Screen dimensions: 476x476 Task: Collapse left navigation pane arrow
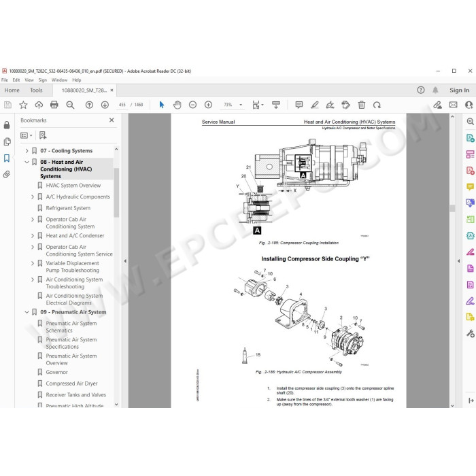(x=125, y=261)
